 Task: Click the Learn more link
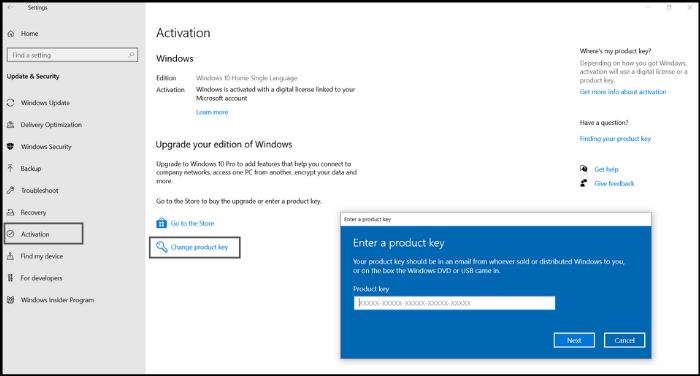(212, 112)
